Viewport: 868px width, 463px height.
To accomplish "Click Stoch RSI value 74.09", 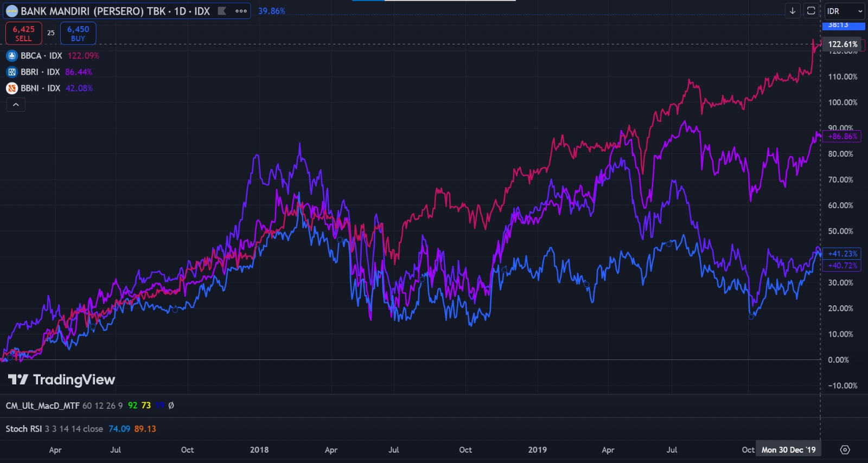I will (x=119, y=429).
